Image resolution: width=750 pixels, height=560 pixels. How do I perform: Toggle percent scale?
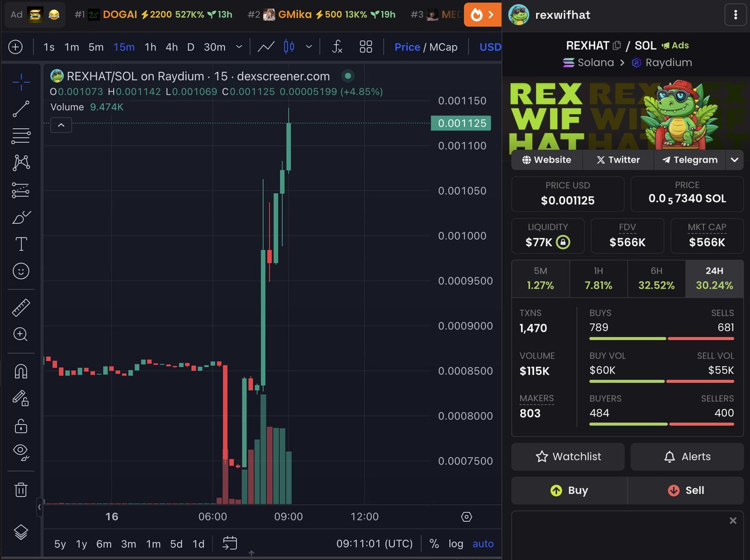coord(434,544)
